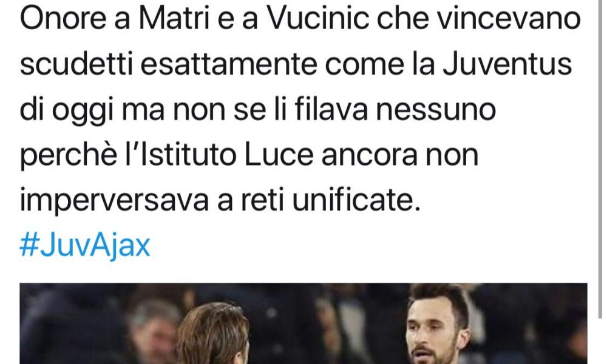The width and height of the screenshot is (607, 364).
Task: Click the bearded player in the photo
Action: coord(439,325)
